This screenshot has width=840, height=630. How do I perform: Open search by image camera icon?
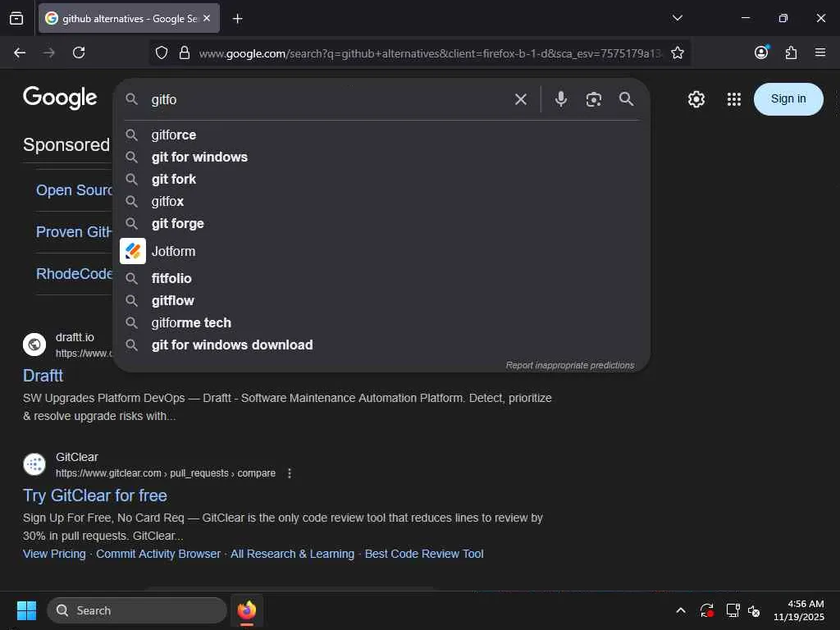point(593,99)
